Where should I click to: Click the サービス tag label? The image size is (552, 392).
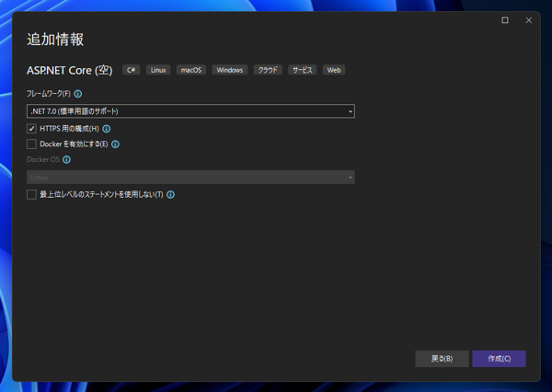point(303,70)
